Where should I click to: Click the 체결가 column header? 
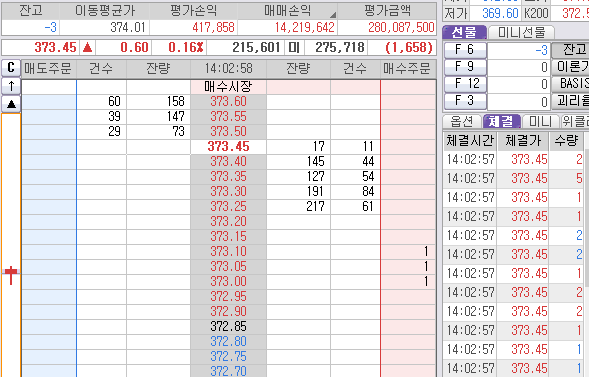pos(523,141)
